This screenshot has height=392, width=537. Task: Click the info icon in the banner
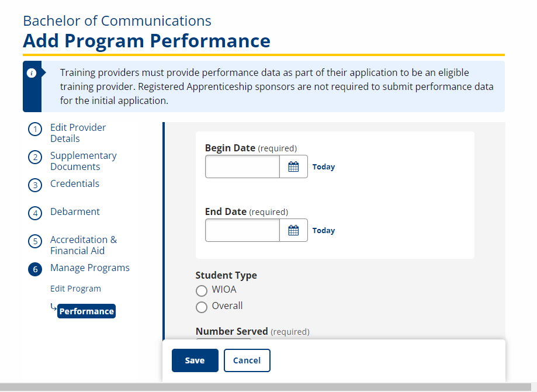coord(32,73)
